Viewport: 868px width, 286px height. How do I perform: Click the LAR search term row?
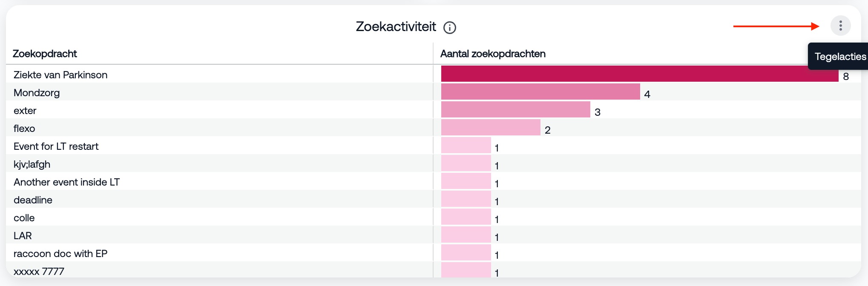23,236
